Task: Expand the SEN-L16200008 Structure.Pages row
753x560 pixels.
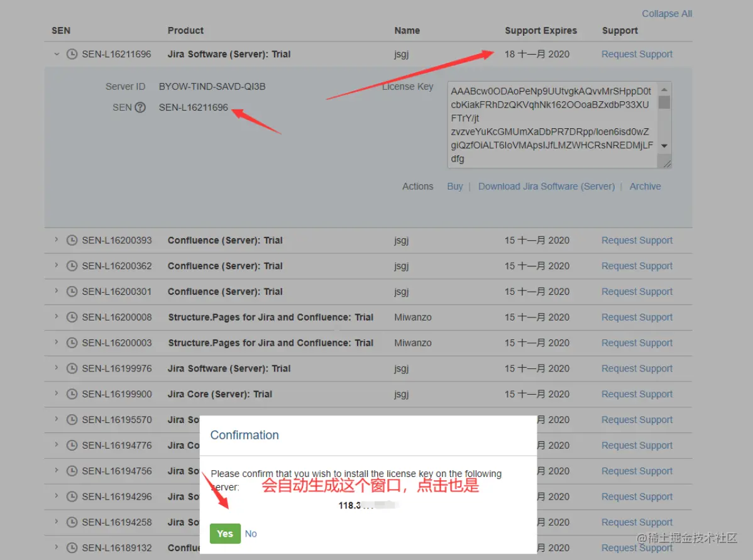Action: [56, 316]
